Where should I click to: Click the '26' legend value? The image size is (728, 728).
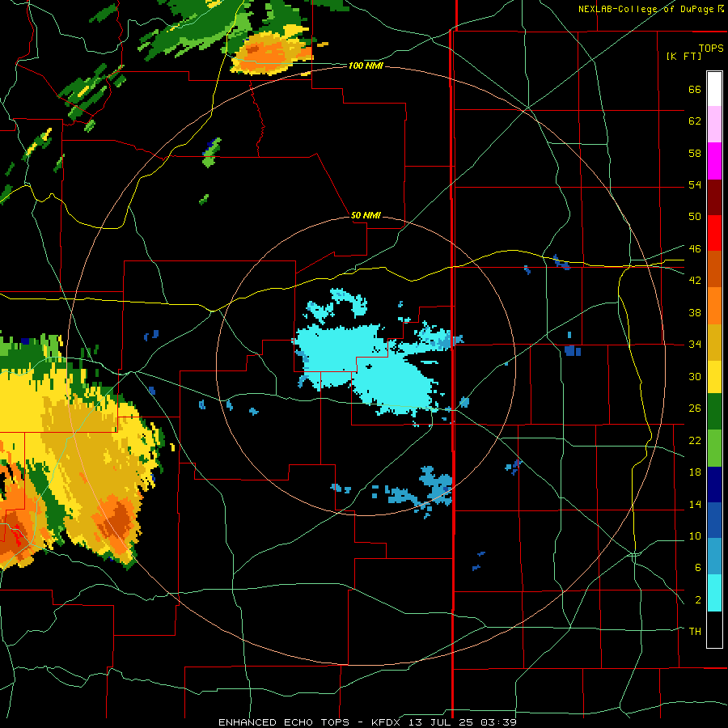coord(695,408)
